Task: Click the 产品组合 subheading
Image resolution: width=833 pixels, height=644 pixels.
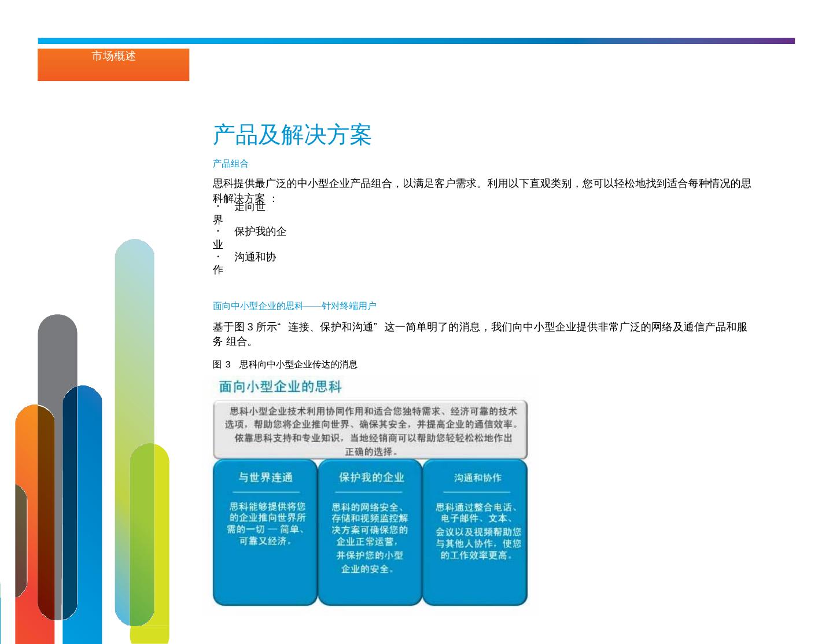Action: (230, 164)
